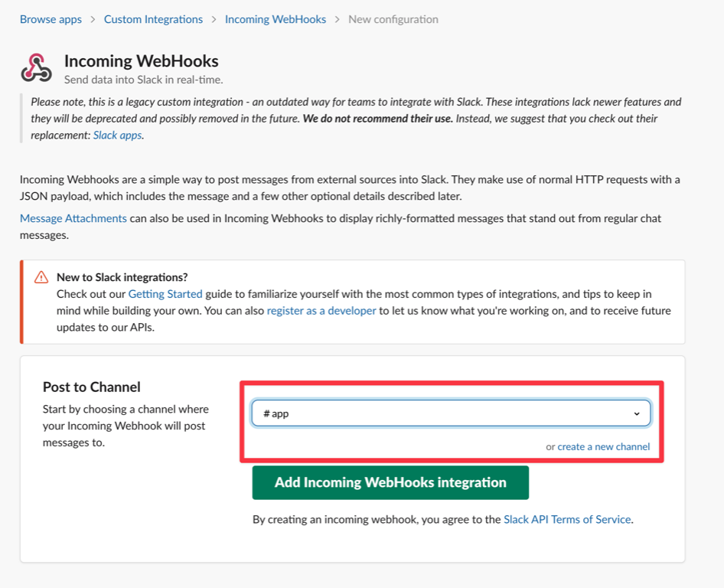Viewport: 724px width, 588px height.
Task: Click the Incoming WebHooks page title
Action: click(x=142, y=61)
